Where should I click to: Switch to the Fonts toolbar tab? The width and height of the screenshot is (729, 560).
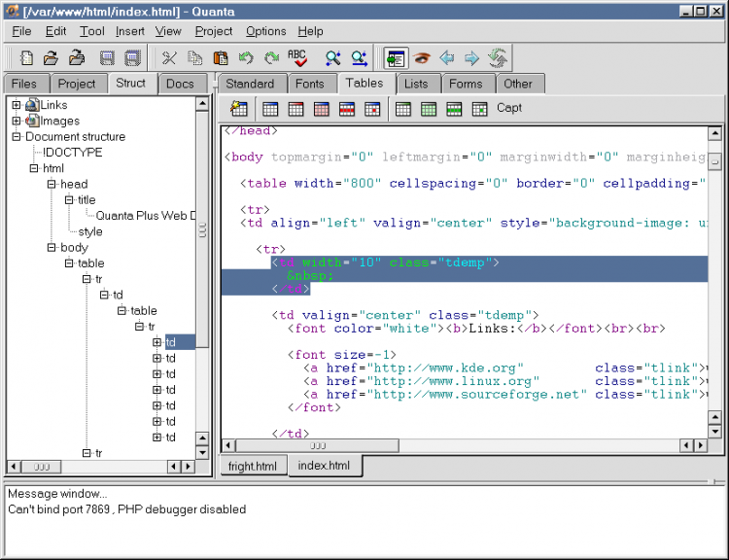coord(310,84)
